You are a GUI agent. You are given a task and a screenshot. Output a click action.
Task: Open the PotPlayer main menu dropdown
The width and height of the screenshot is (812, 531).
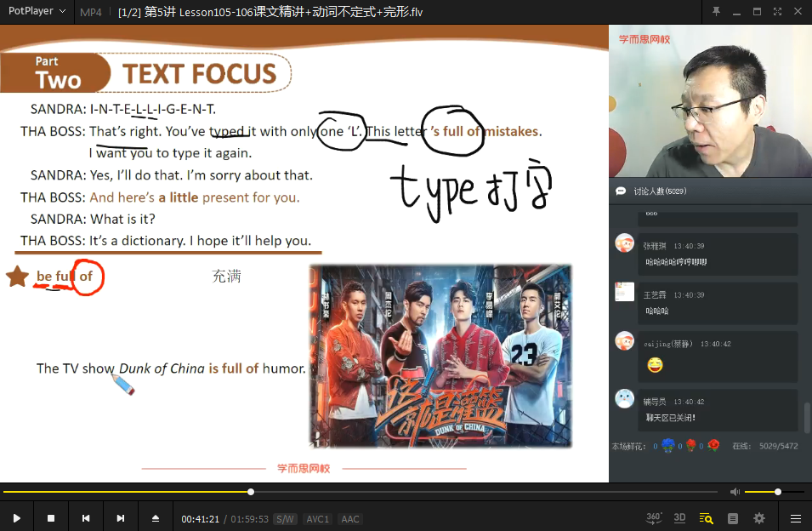click(34, 12)
